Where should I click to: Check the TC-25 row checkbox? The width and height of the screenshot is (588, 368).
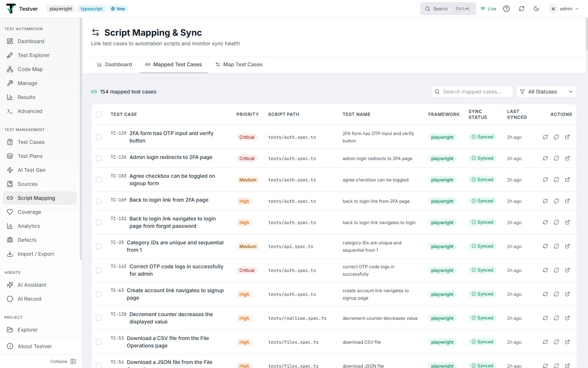click(99, 246)
